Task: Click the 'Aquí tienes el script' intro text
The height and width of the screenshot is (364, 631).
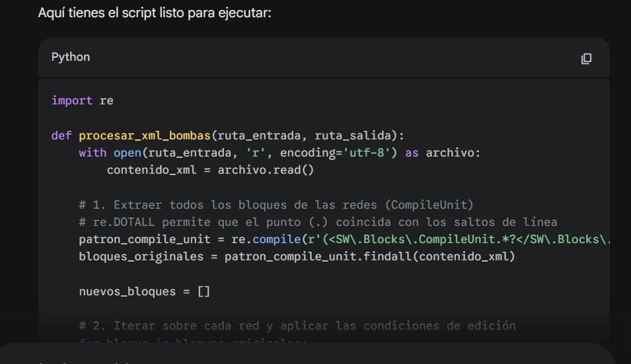Action: pyautogui.click(x=155, y=13)
